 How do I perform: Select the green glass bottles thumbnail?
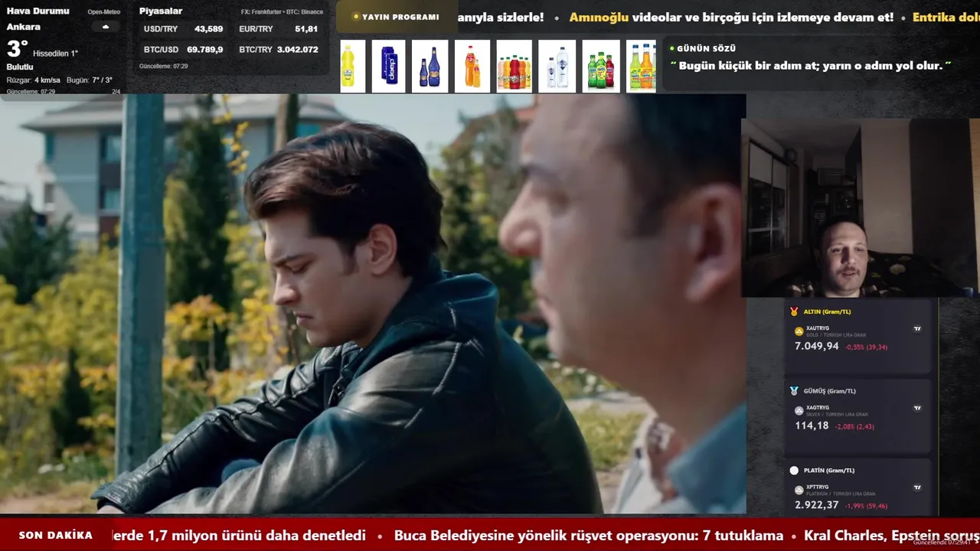(601, 67)
